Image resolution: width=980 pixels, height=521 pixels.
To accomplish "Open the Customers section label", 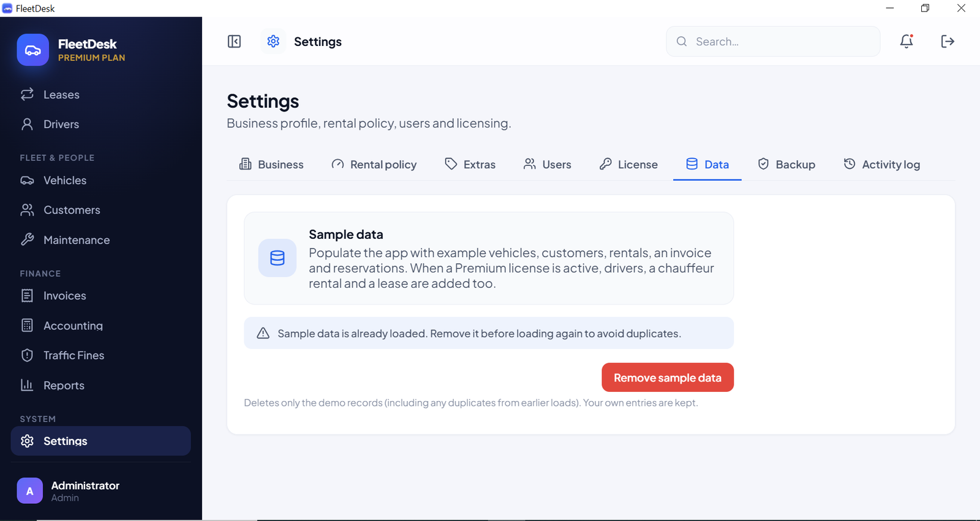I will pyautogui.click(x=72, y=210).
